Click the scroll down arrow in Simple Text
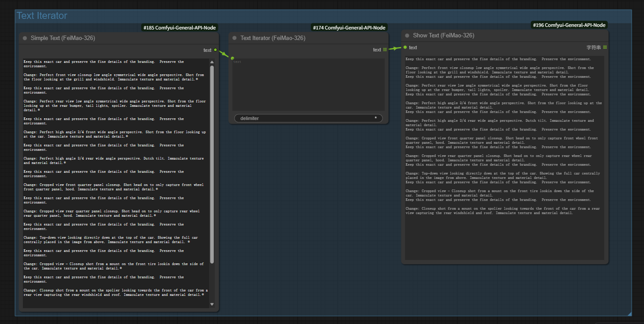644x324 pixels. pyautogui.click(x=212, y=304)
